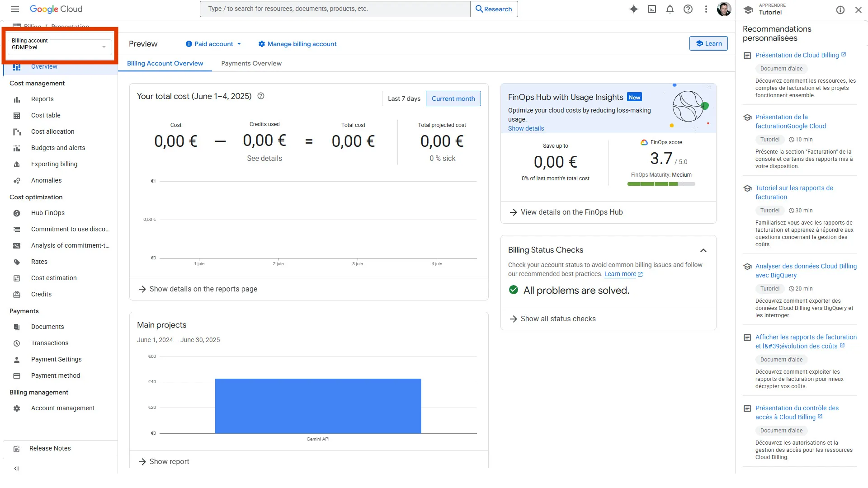Open notifications bell icon
Image resolution: width=868 pixels, height=488 pixels.
[670, 9]
